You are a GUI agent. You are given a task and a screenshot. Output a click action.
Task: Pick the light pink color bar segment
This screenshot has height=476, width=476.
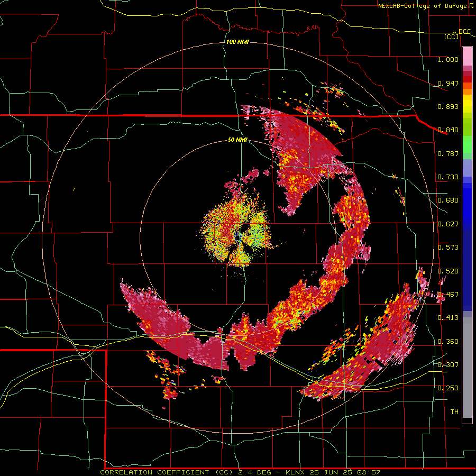[x=467, y=57]
